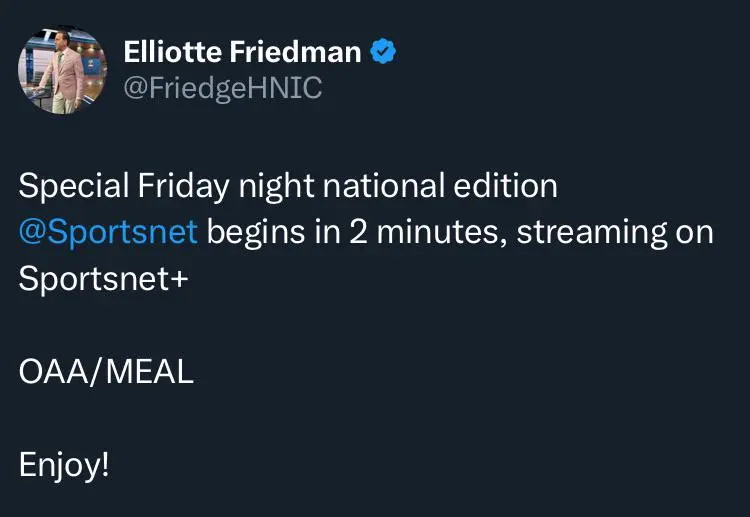Select the word "night" in first line
Screen dimensions: 750x517
(276, 186)
